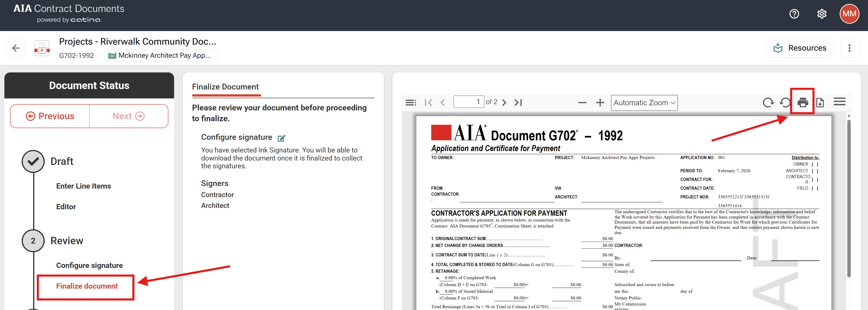Toggle the PDF viewer sidebar
This screenshot has width=868, height=310.
(411, 102)
